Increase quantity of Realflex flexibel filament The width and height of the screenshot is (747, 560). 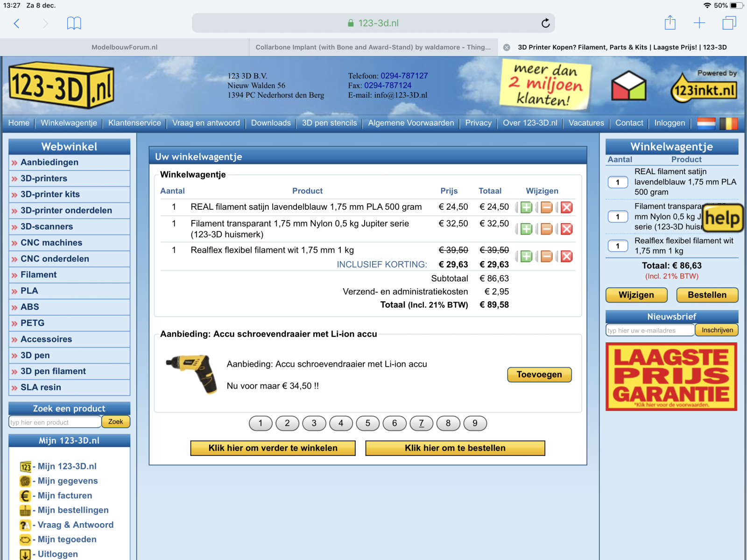(526, 256)
